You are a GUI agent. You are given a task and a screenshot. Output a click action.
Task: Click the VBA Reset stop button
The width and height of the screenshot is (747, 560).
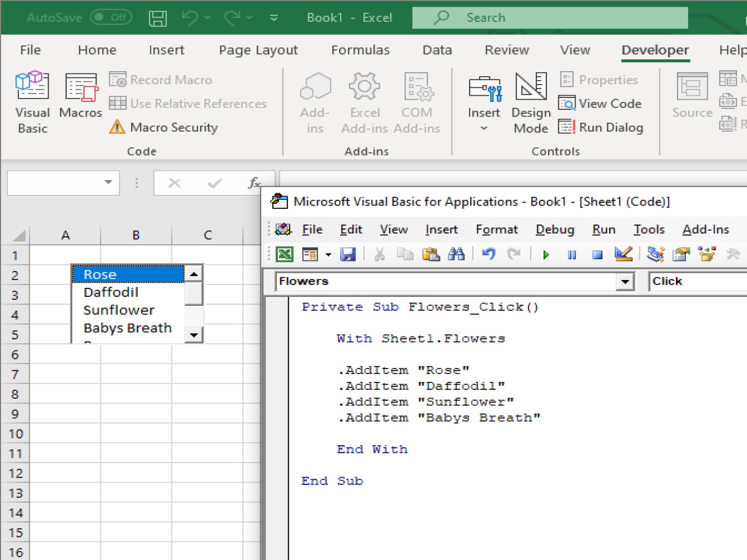tap(597, 255)
